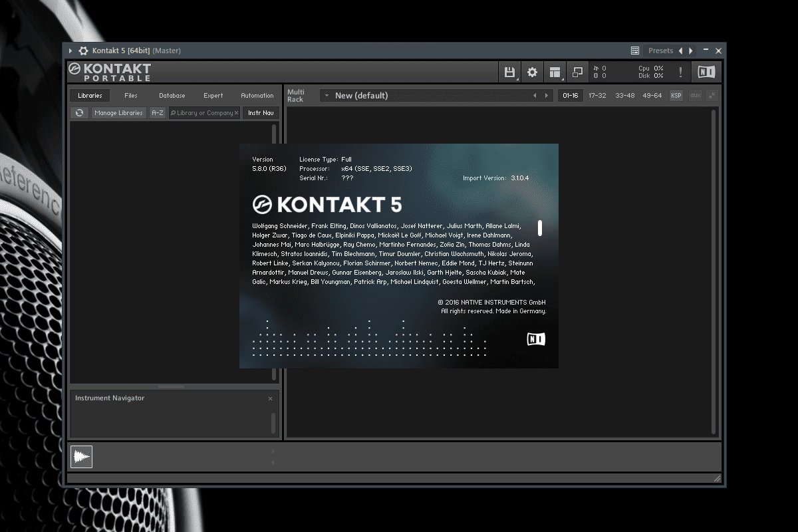Switch to the Automation tab
Viewport: 798px width, 532px height.
coord(257,95)
